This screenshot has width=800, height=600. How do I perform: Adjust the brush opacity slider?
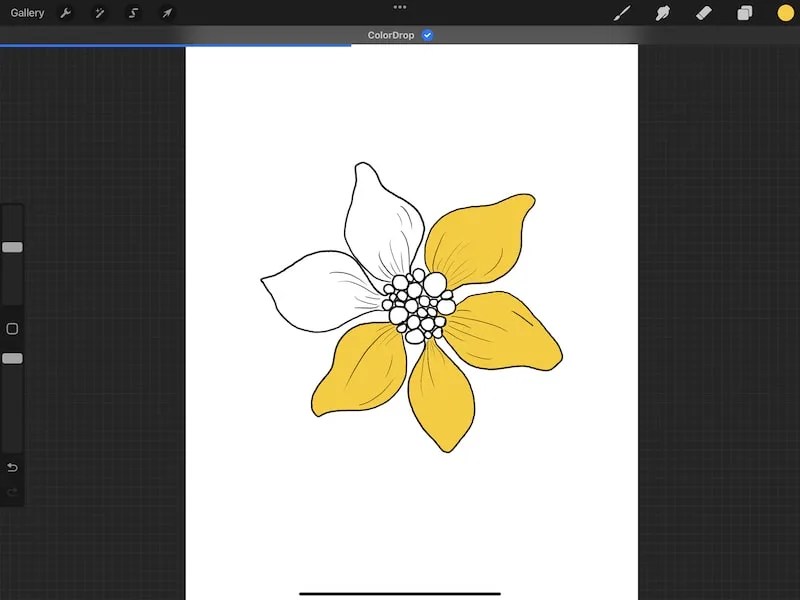(x=14, y=359)
